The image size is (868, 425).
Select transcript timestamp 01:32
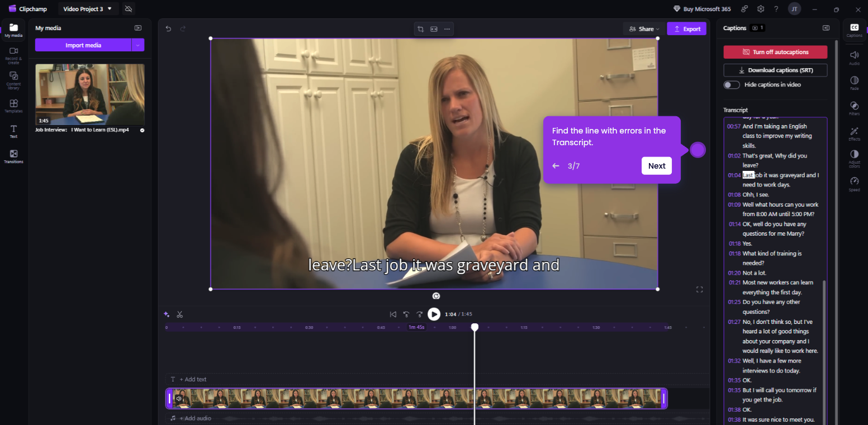[734, 361]
